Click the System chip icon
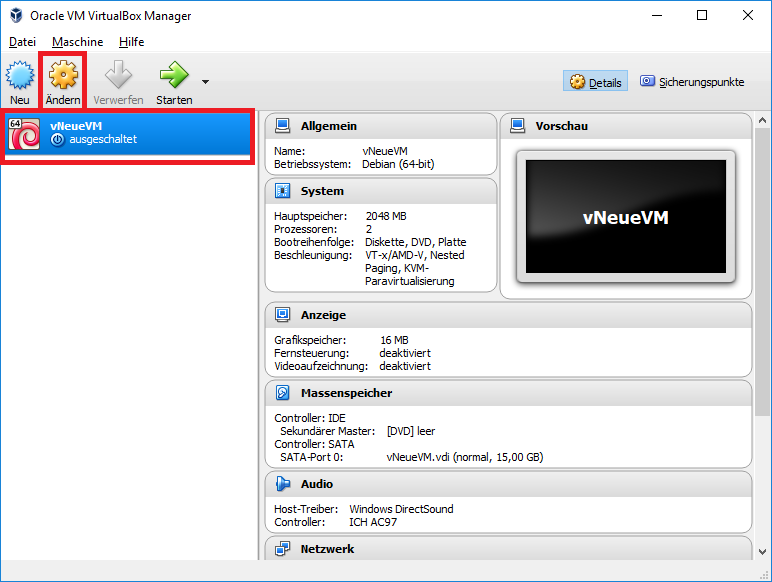This screenshot has width=772, height=582. point(283,191)
